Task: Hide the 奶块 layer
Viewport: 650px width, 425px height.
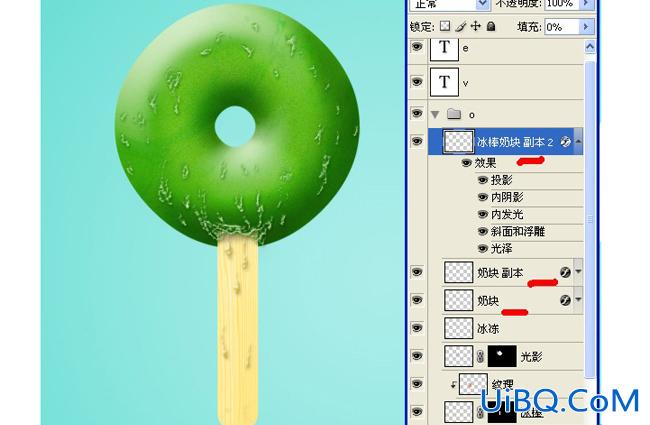Action: (417, 300)
